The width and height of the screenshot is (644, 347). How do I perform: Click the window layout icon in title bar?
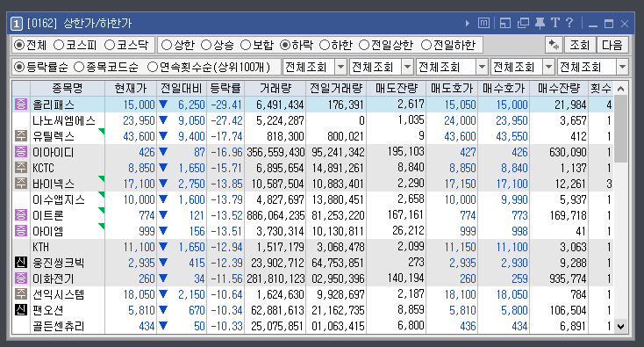(505, 23)
